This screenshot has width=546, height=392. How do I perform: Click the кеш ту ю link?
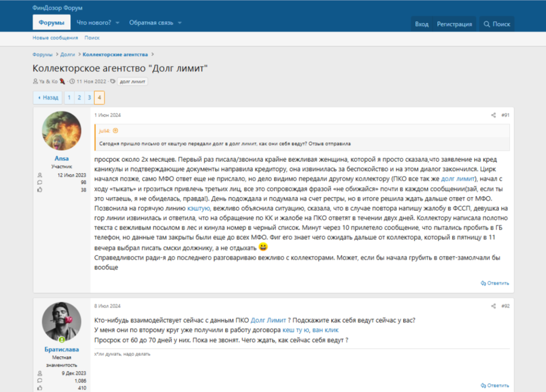295,330
